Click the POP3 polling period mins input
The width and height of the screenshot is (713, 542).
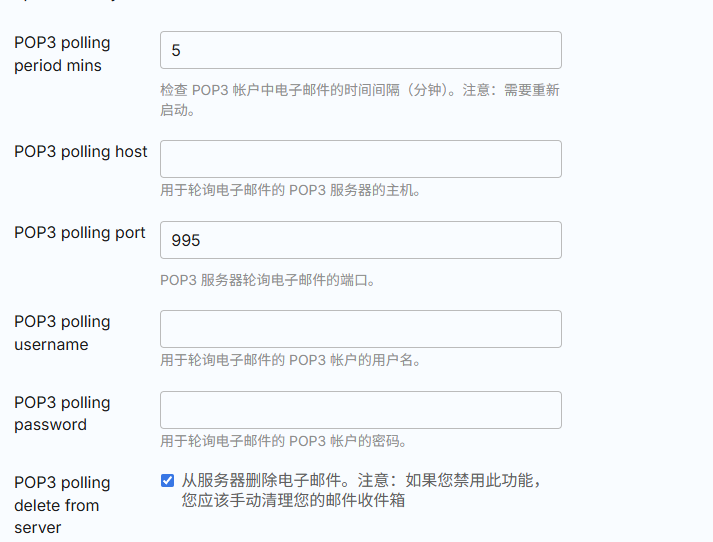click(x=361, y=50)
